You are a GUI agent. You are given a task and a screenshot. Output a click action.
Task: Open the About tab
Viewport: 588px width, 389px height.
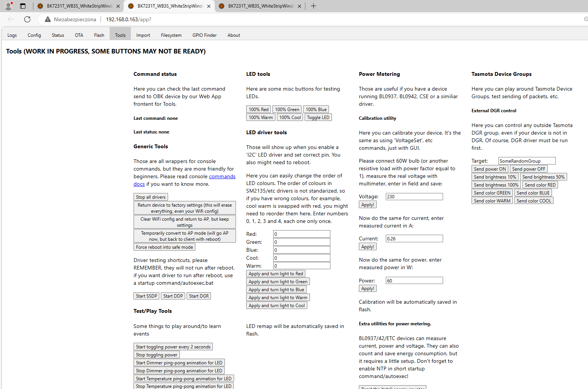[234, 35]
